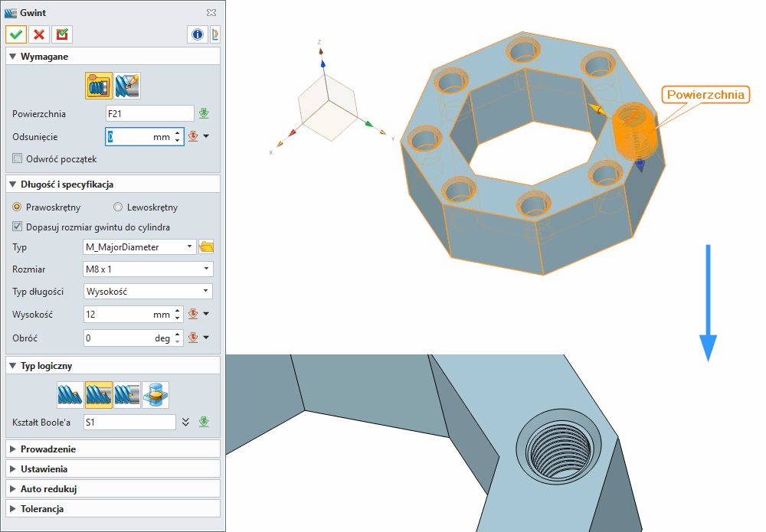The width and height of the screenshot is (766, 532).
Task: Click the Kształt Boole'a input containing S1
Action: pos(129,422)
